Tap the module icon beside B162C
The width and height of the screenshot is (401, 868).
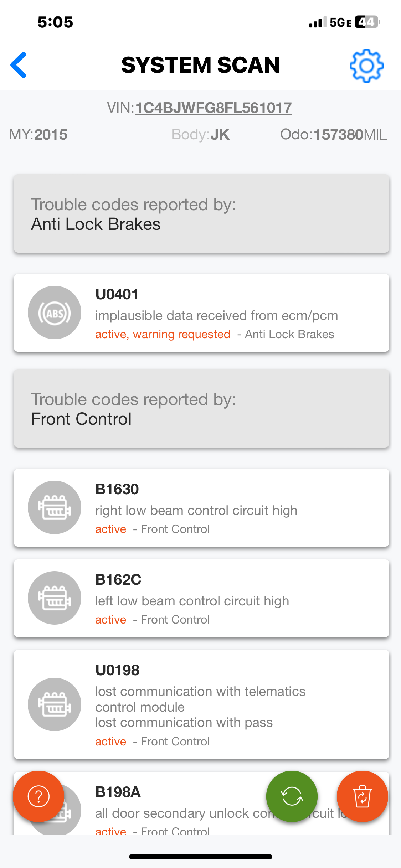55,598
